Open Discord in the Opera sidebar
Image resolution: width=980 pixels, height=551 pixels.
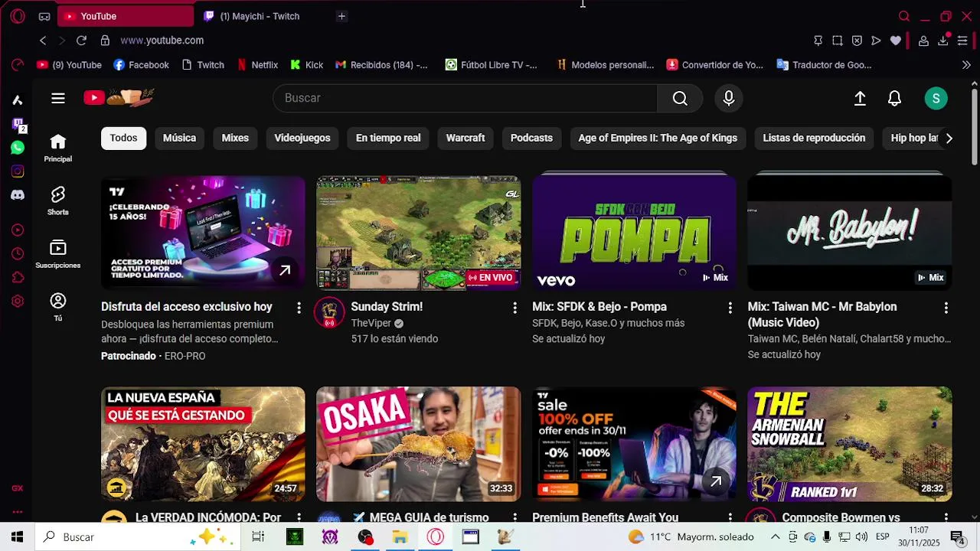(x=18, y=195)
